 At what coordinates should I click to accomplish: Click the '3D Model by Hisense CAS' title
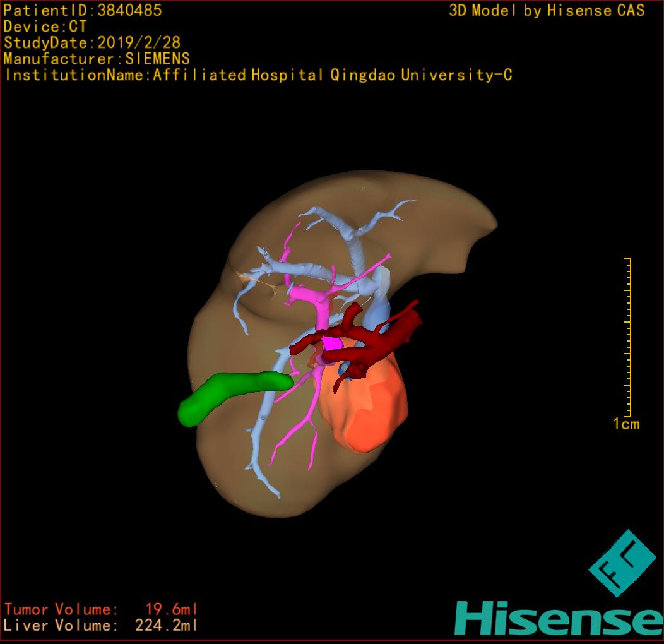click(x=547, y=11)
